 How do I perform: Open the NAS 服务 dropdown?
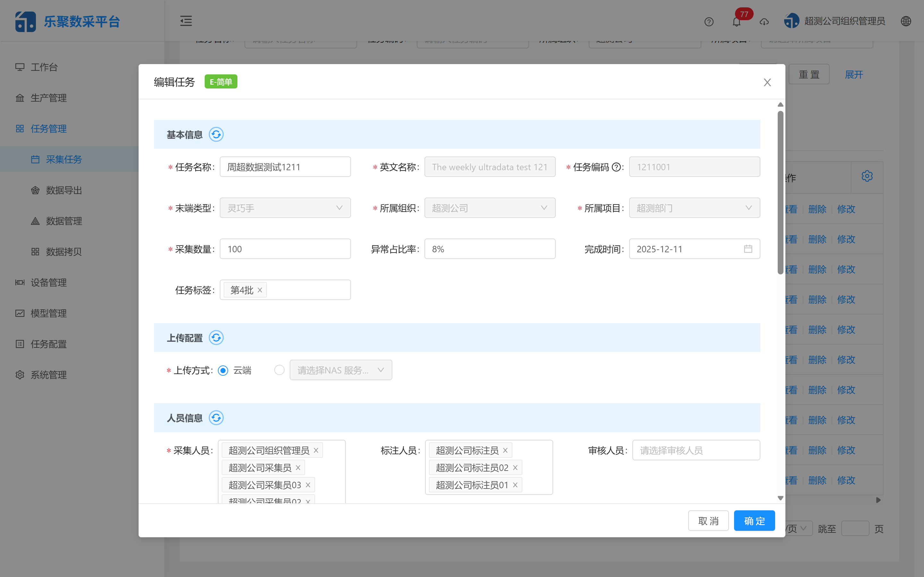(x=341, y=370)
